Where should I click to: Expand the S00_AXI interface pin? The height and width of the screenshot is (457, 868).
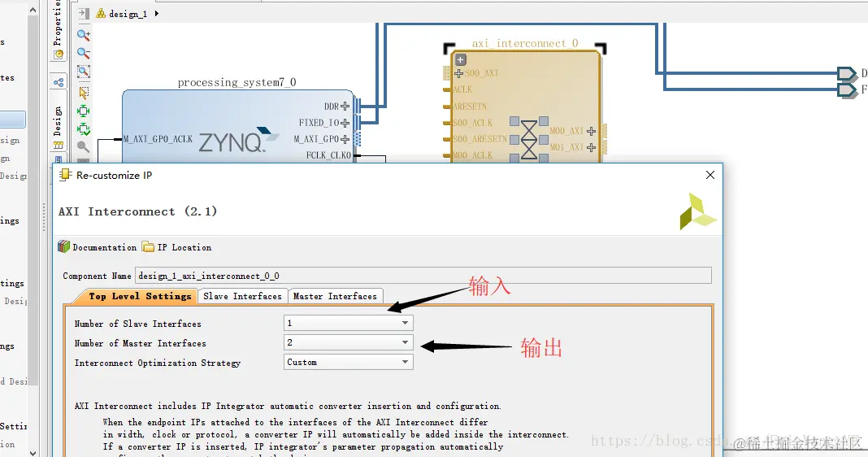(x=459, y=73)
